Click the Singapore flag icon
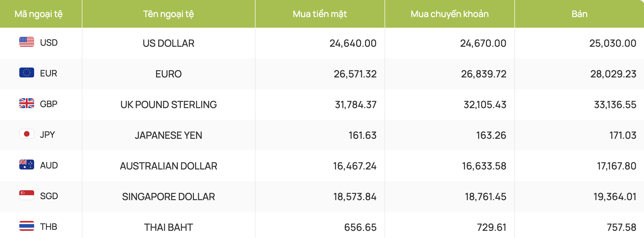This screenshot has width=644, height=238. tap(26, 195)
